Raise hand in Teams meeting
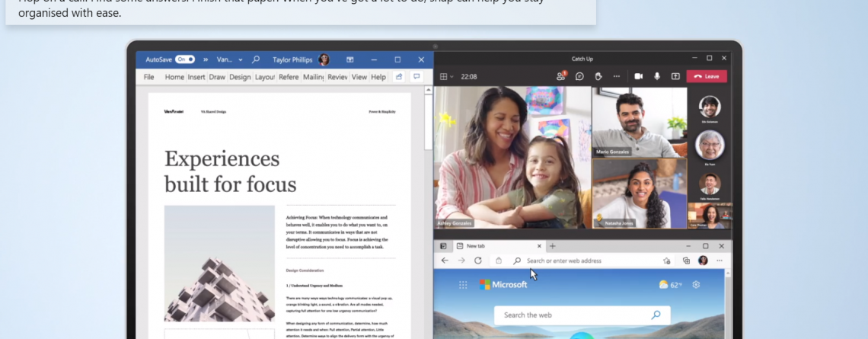Screen dimensions: 868x339 (x=598, y=76)
